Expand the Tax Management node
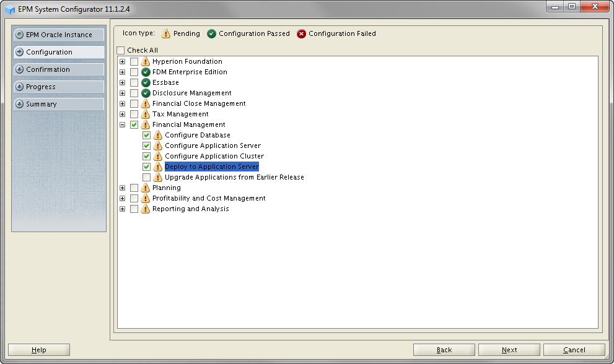The width and height of the screenshot is (614, 364). pyautogui.click(x=122, y=115)
